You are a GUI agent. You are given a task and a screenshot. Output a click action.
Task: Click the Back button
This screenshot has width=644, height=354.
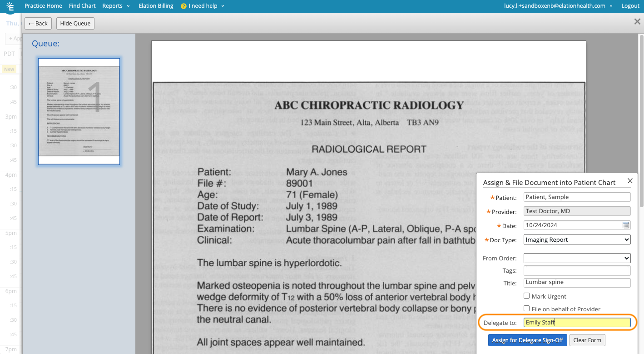coord(38,23)
